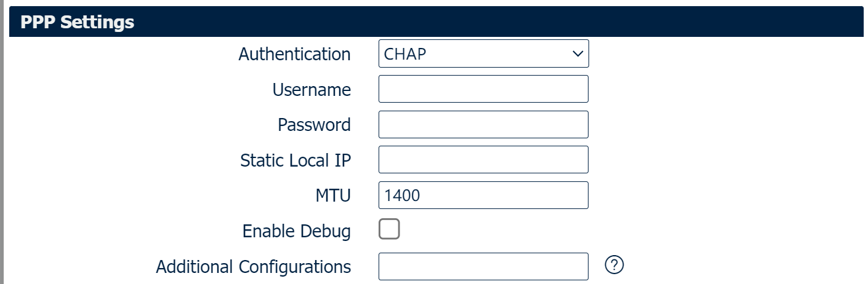This screenshot has height=284, width=868.
Task: Click the chevron arrow of Authentication dropdown
Action: click(x=577, y=53)
